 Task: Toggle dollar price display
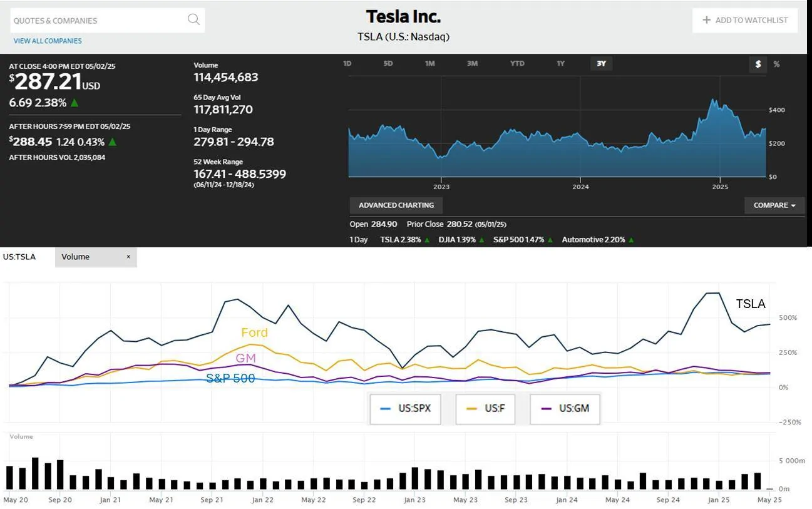pyautogui.click(x=758, y=64)
